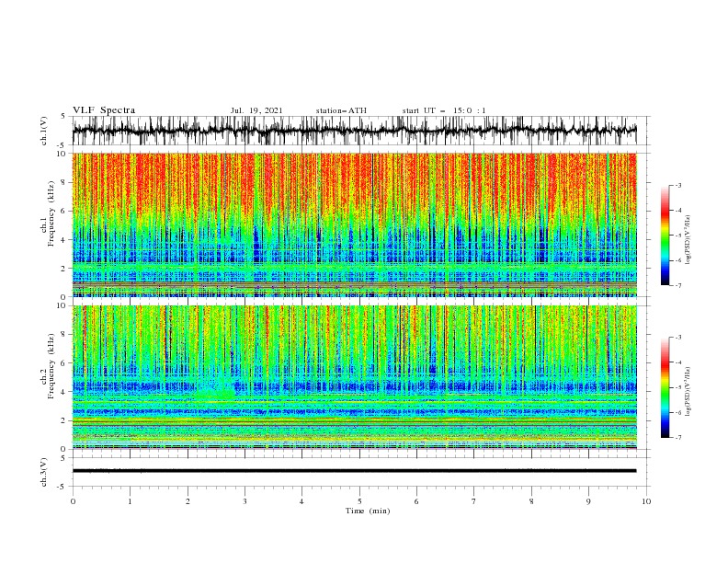Click the ch.1 spectrogram panel
The width and height of the screenshot is (728, 563).
[x=354, y=224]
